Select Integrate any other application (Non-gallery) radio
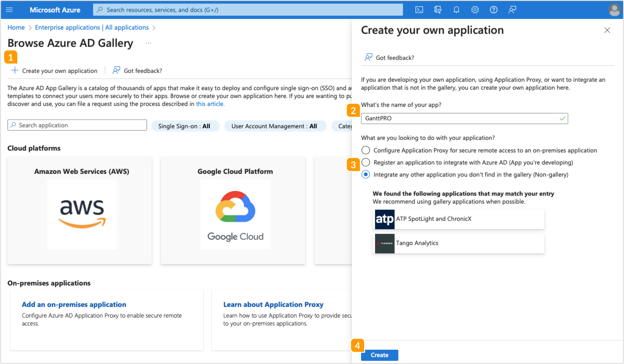The width and height of the screenshot is (624, 364). (x=366, y=174)
